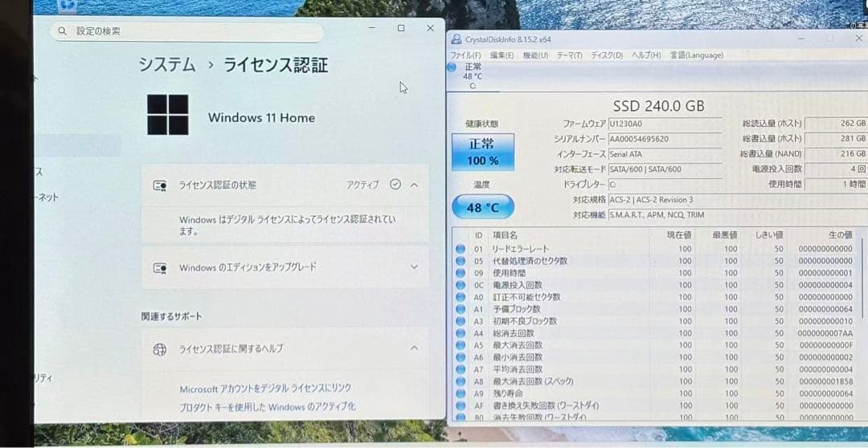Click the 正常 100% health status button
The height and width of the screenshot is (448, 868).
(483, 152)
